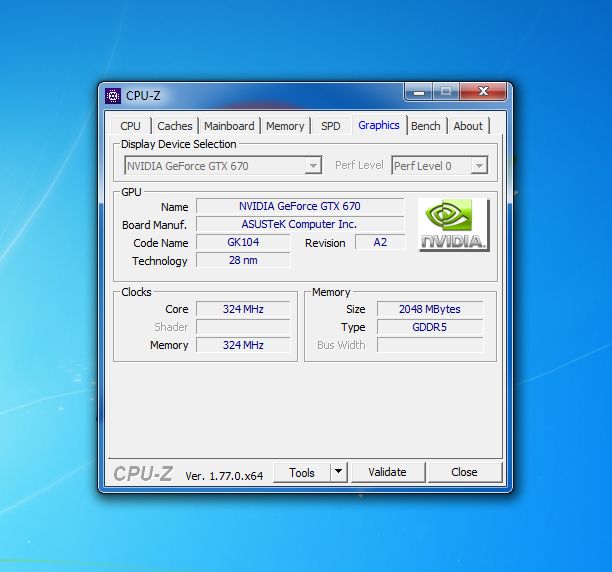Click the Bus Width label
Image resolution: width=612 pixels, height=572 pixels.
[341, 345]
